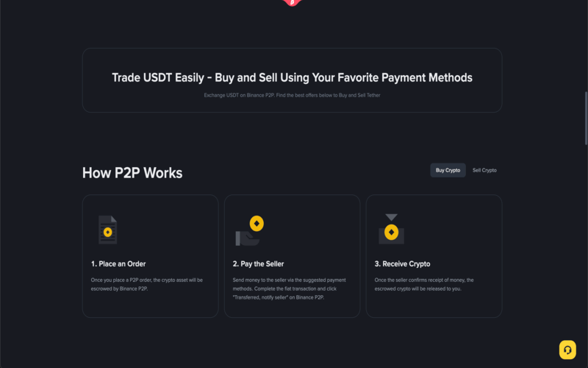Switch to the Sell Crypto tab
Image resolution: width=588 pixels, height=368 pixels.
[484, 170]
